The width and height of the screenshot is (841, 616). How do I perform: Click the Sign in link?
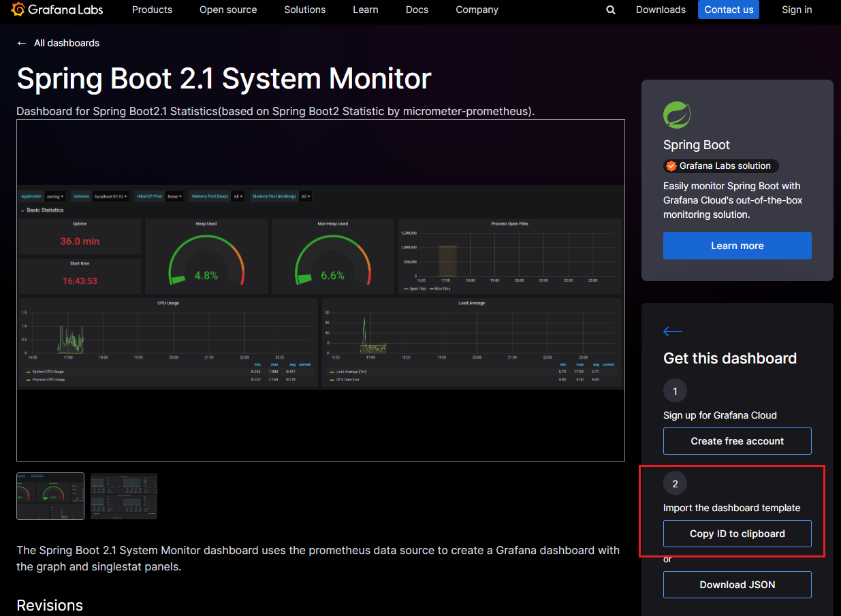[797, 10]
